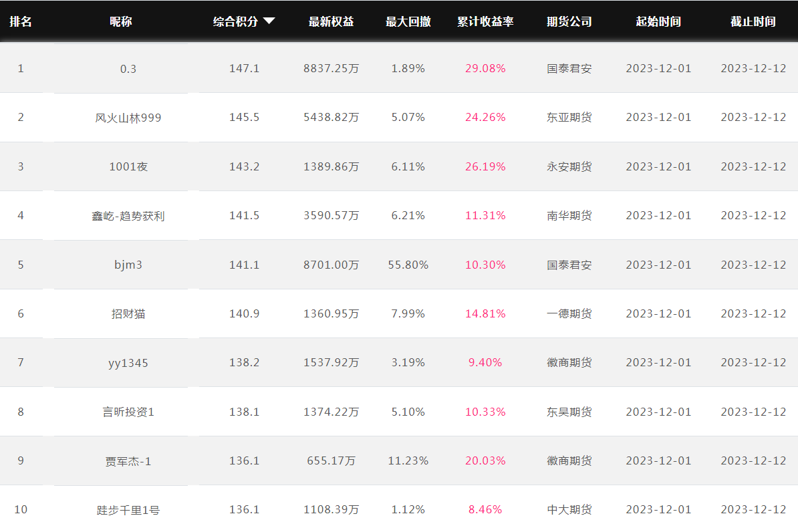Click the 排名 column header
This screenshot has width=798, height=532.
click(x=21, y=21)
